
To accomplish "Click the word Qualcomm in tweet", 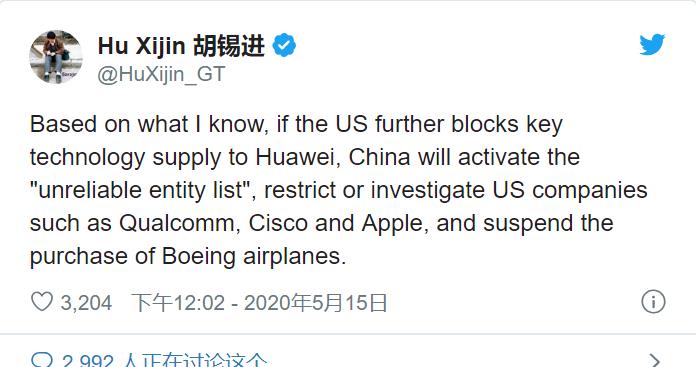I will pos(176,223).
